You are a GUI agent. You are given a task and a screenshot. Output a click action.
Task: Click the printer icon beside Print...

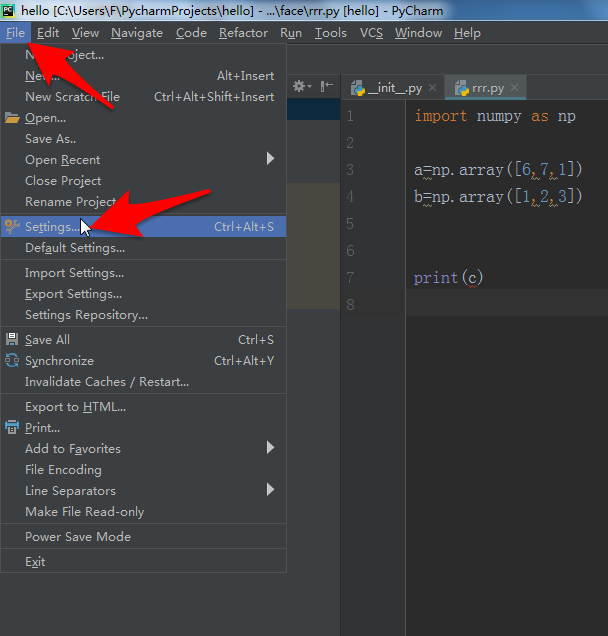coord(12,427)
